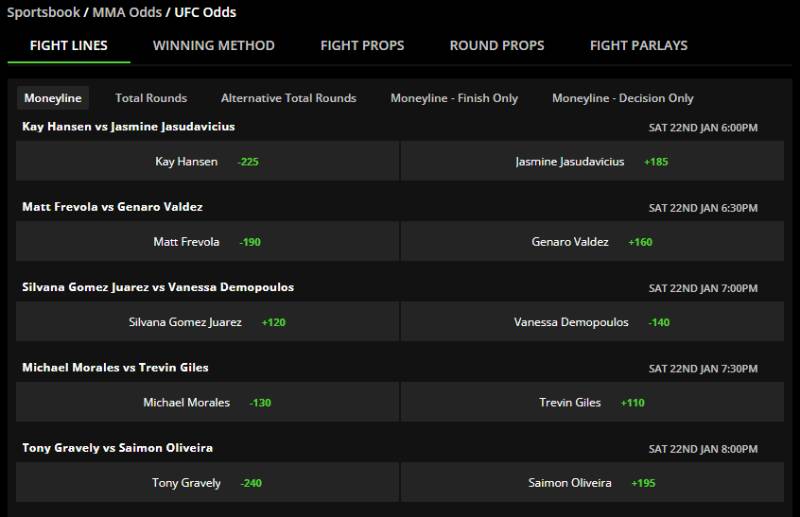The height and width of the screenshot is (517, 800).
Task: Select Michael Morales moneyline -130
Action: (x=207, y=402)
